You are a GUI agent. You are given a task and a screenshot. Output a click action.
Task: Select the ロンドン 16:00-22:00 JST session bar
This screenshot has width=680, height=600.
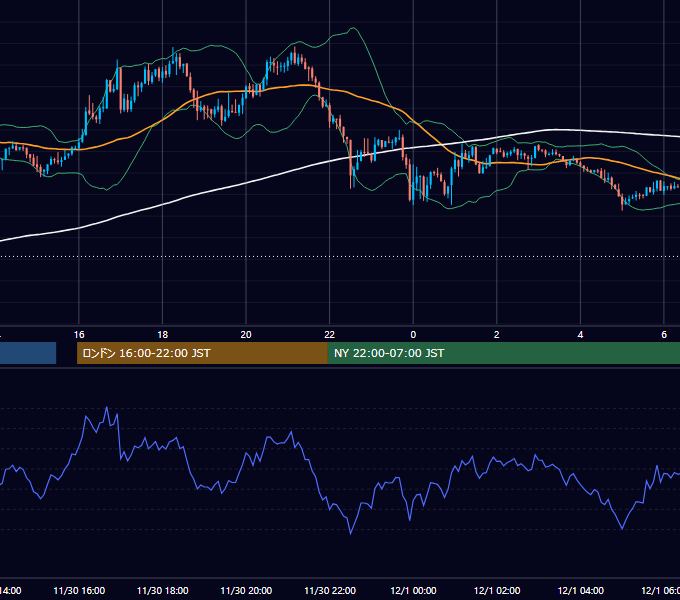coord(202,353)
